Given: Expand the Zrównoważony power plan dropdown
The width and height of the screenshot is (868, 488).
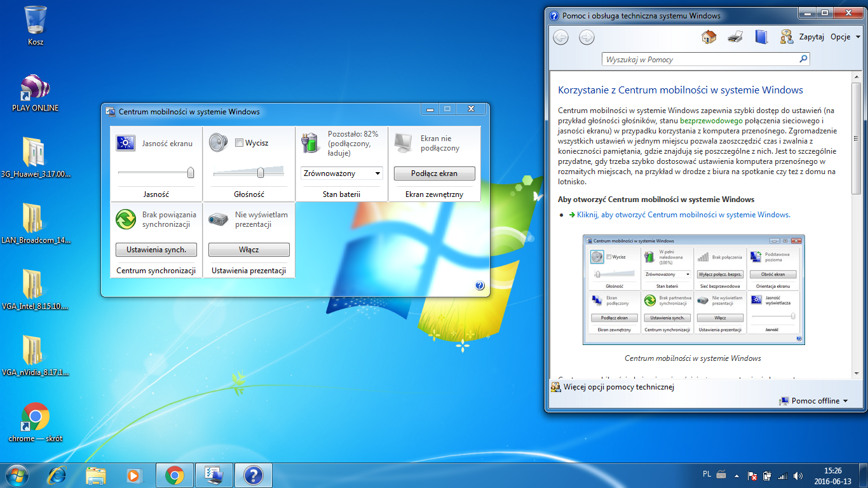Looking at the screenshot, I should (x=342, y=173).
